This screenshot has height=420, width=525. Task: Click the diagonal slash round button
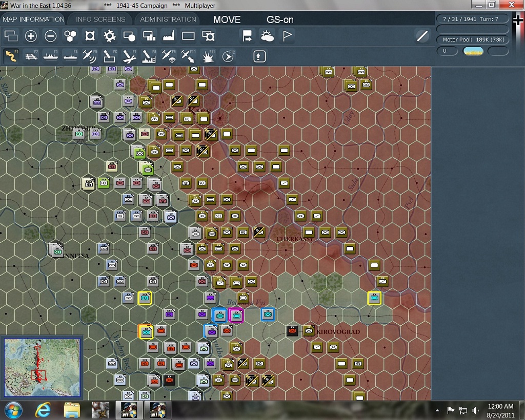point(422,36)
